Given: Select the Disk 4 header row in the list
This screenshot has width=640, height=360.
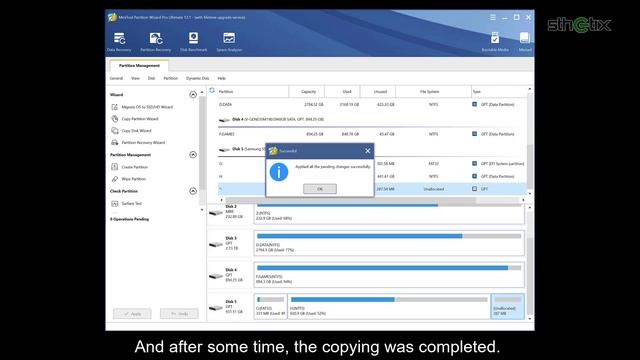Looking at the screenshot, I should pos(371,120).
